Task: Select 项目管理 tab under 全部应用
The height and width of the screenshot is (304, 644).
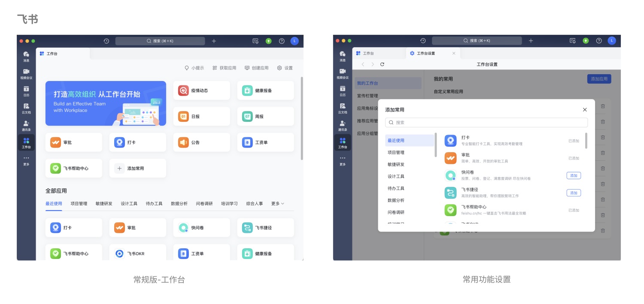Action: coord(79,204)
